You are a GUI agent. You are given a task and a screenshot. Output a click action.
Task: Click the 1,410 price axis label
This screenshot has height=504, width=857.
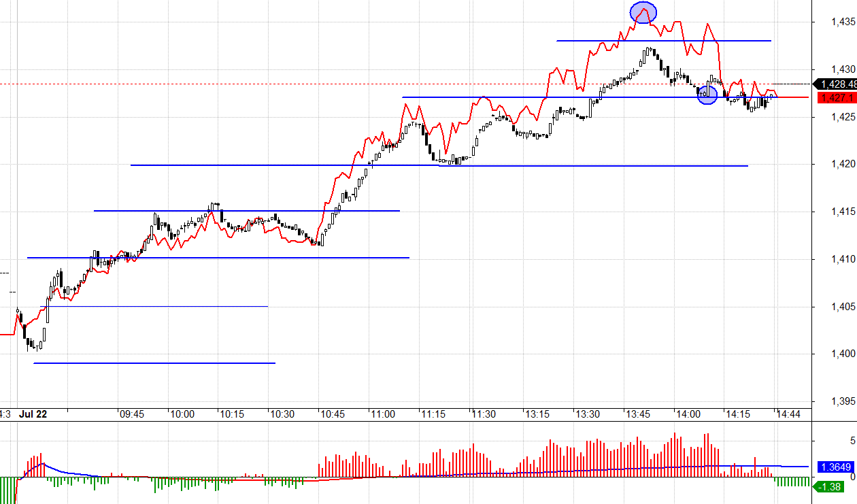click(843, 259)
